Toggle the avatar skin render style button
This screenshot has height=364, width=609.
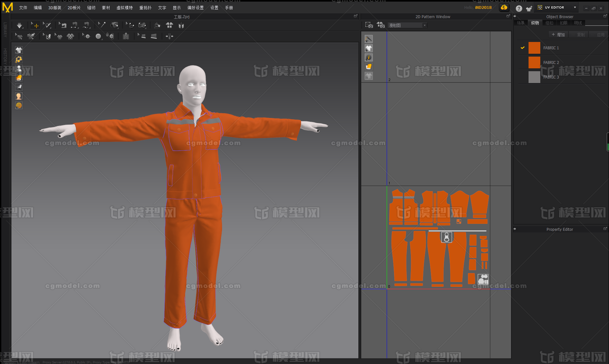tap(19, 96)
